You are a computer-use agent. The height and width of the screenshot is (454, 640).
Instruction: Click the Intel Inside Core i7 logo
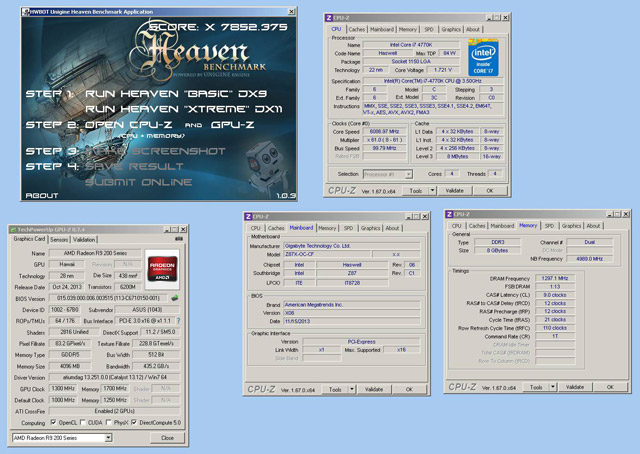483,57
